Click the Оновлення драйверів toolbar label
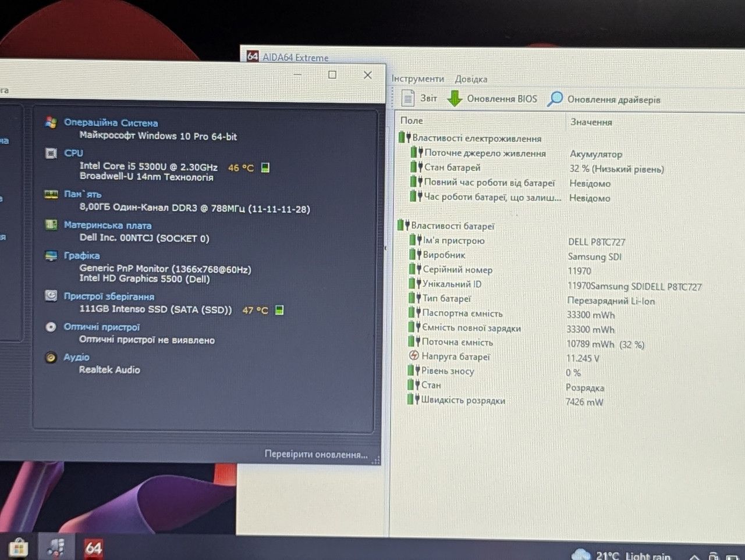 (x=614, y=99)
